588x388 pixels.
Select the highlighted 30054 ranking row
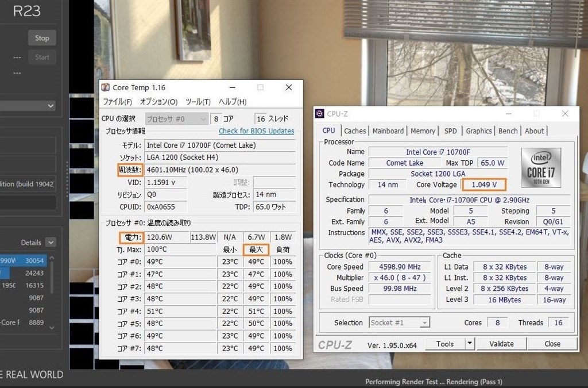[x=23, y=260]
